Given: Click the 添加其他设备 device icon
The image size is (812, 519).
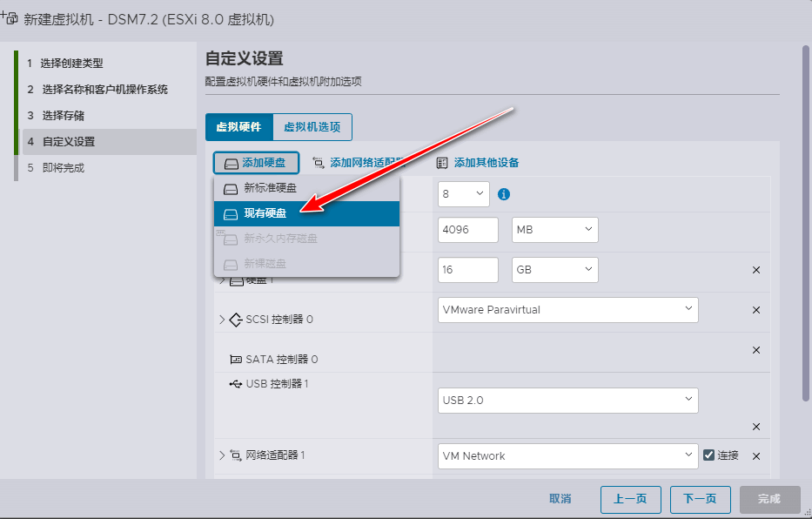Looking at the screenshot, I should [x=442, y=163].
